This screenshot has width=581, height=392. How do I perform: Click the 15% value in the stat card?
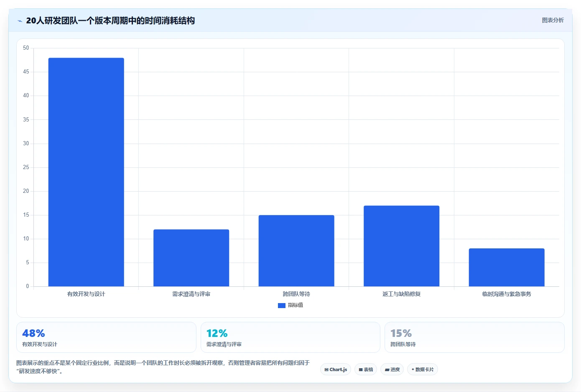click(401, 333)
